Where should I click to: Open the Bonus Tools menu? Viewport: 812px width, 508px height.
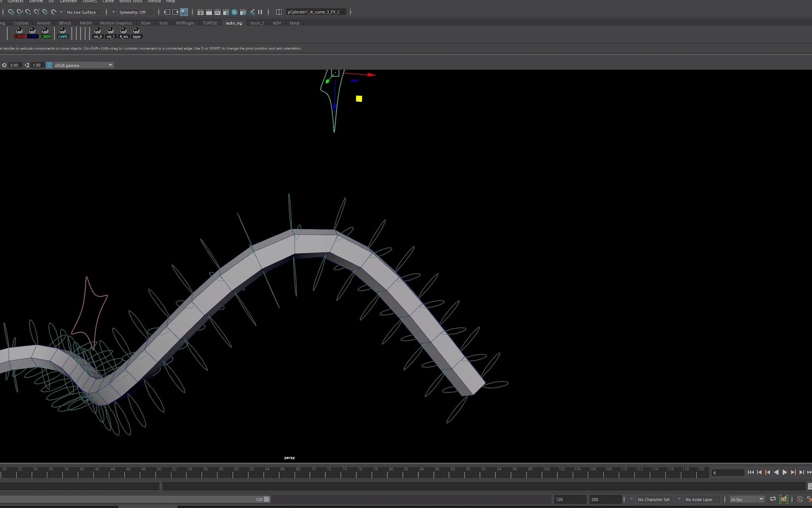(x=130, y=1)
